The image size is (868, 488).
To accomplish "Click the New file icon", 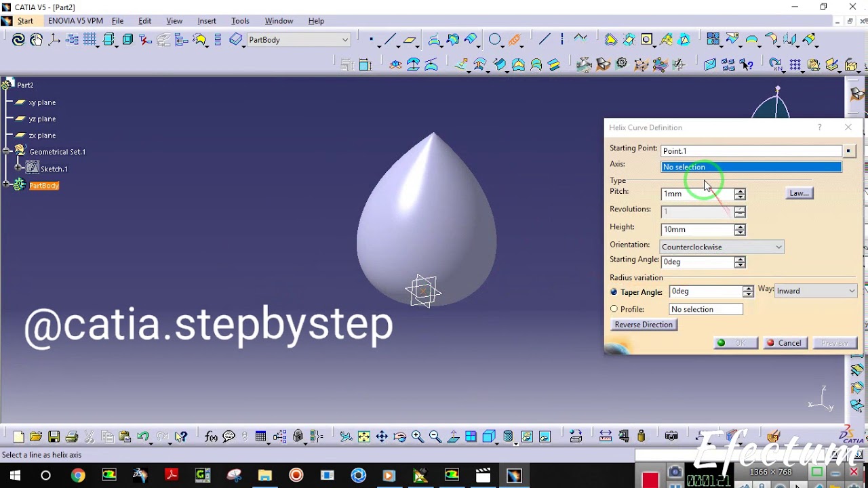I will click(18, 436).
